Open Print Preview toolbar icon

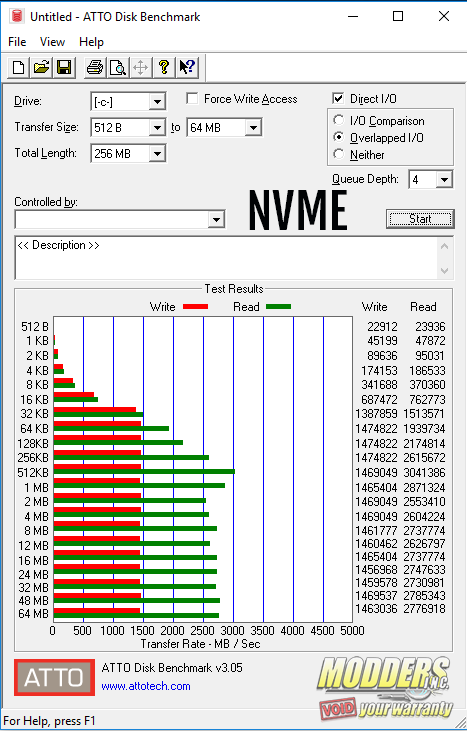(x=117, y=68)
